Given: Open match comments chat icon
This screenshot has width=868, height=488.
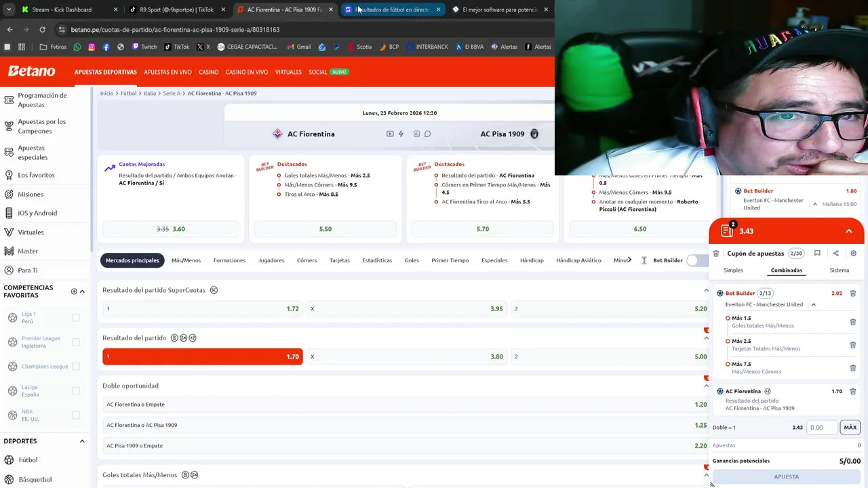Looking at the screenshot, I should (x=427, y=134).
